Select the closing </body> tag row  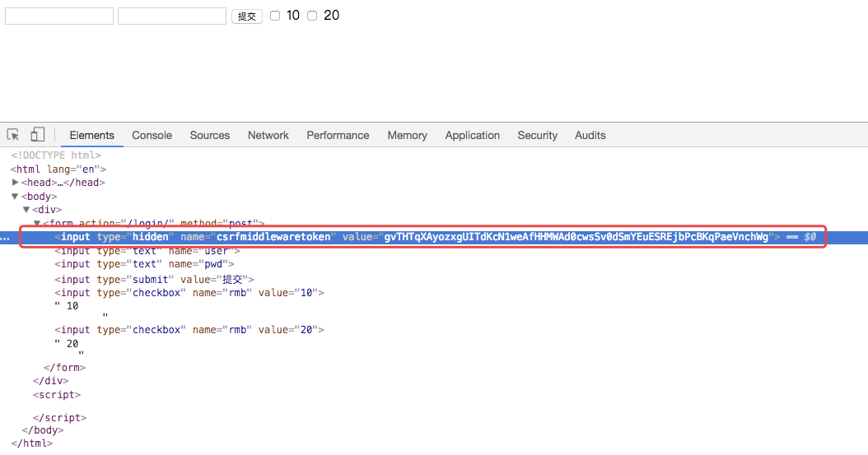coord(43,430)
